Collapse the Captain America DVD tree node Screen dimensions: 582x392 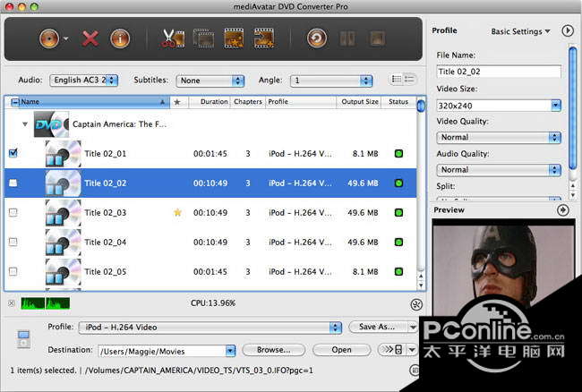pos(25,124)
